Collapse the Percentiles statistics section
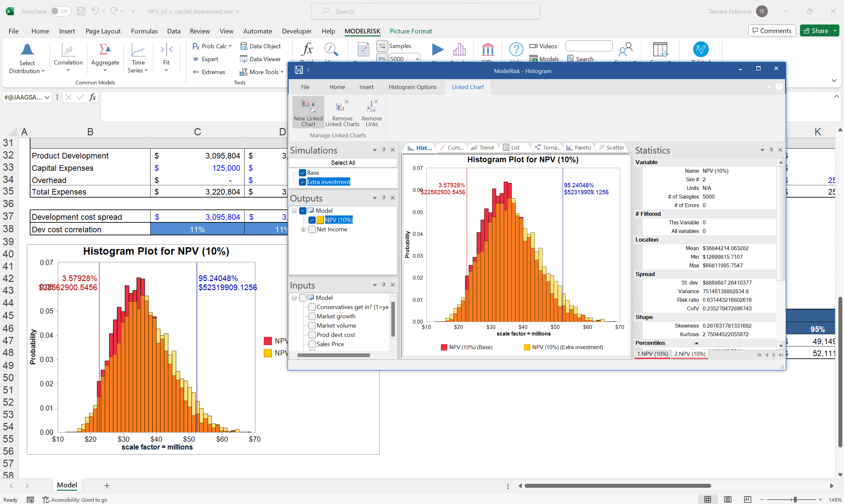Viewport: 844px width, 504px height. pyautogui.click(x=697, y=343)
